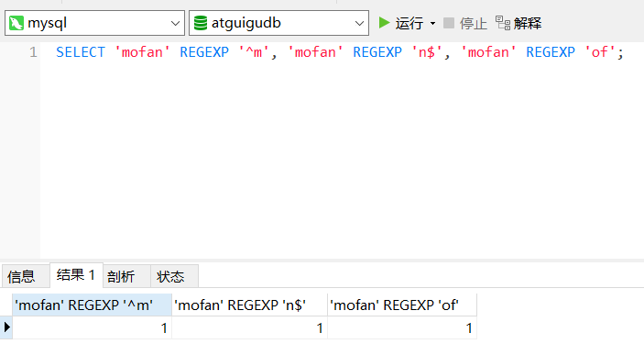Click the Explain (解释) icon

pyautogui.click(x=503, y=23)
